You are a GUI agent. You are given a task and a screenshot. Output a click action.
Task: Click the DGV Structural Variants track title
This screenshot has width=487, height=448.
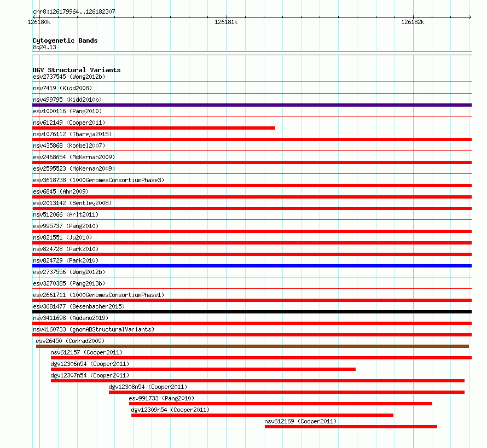(77, 70)
